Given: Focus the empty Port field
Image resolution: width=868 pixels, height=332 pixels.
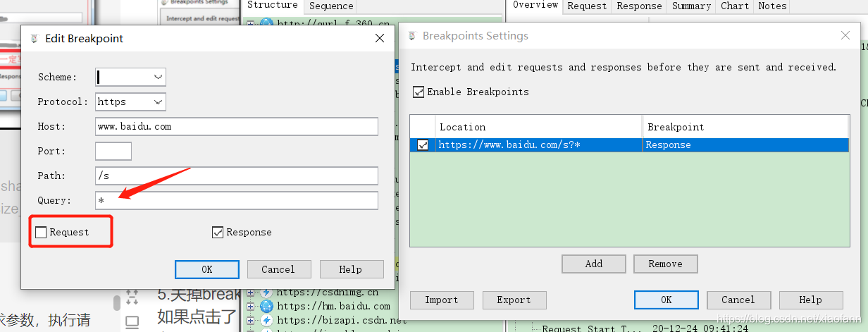Looking at the screenshot, I should [x=113, y=152].
